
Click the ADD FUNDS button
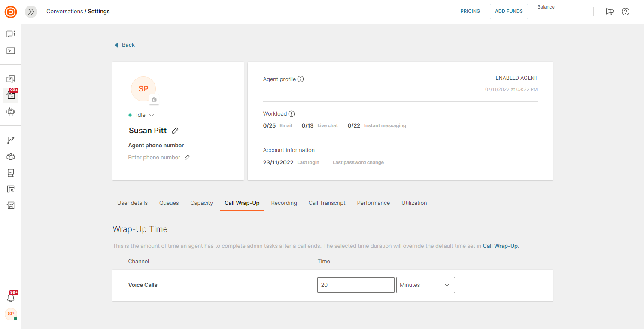[509, 12]
